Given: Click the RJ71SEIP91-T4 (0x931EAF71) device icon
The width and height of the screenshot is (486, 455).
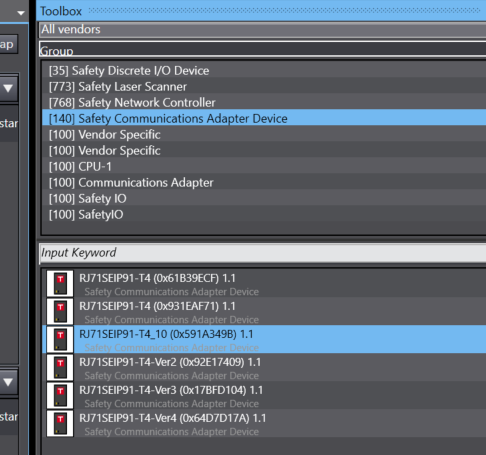Looking at the screenshot, I should [60, 312].
